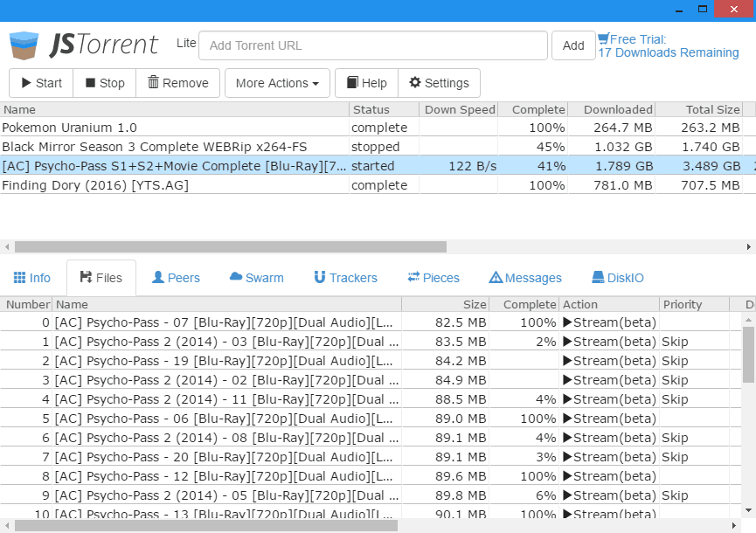Screen dimensions: 756x533
Task: Select the Finding Dory (2016) torrent
Action: (371, 185)
